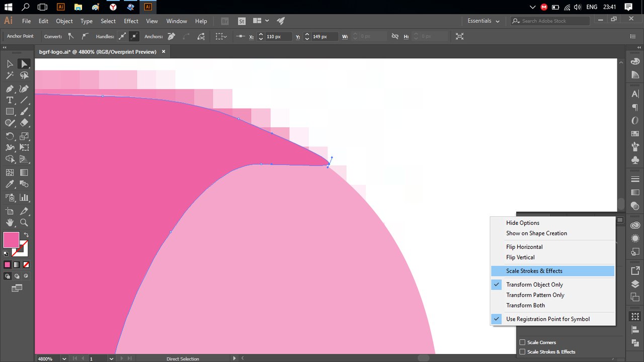Click the pink Fill color swatch
The image size is (644, 362).
11,240
